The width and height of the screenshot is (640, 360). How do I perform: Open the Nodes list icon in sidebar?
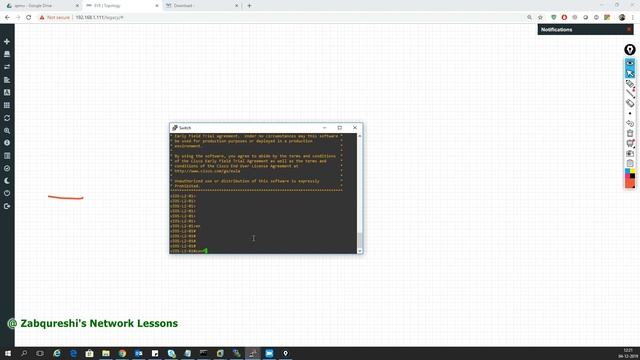point(7,54)
